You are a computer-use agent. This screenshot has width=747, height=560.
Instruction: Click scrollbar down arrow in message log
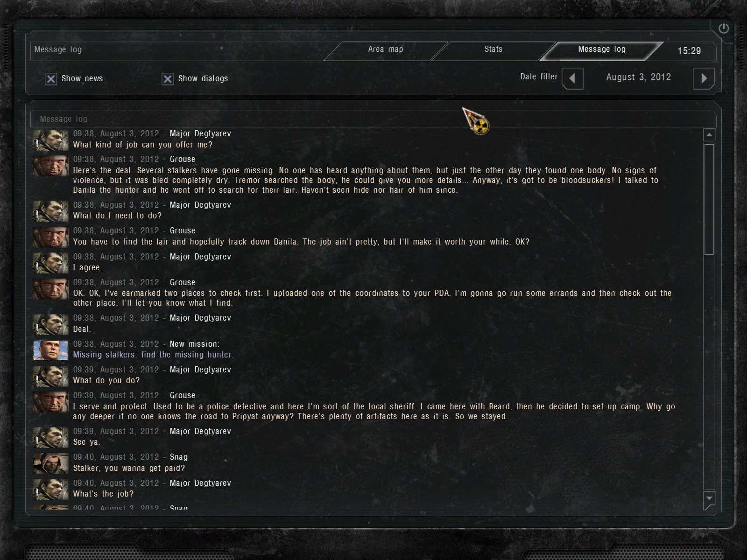point(709,498)
